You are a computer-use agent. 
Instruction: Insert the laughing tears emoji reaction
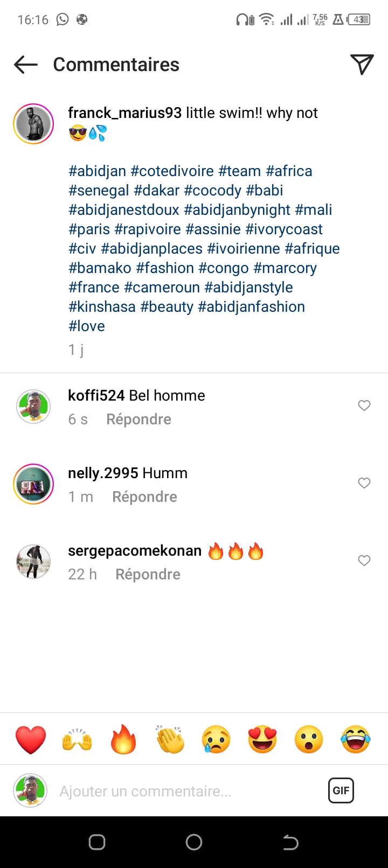coord(356,739)
